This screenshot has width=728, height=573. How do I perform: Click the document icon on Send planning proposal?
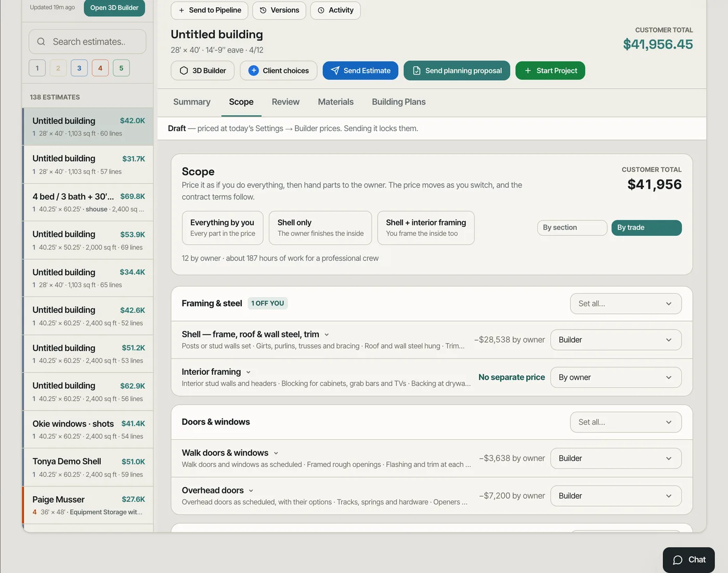coord(417,71)
